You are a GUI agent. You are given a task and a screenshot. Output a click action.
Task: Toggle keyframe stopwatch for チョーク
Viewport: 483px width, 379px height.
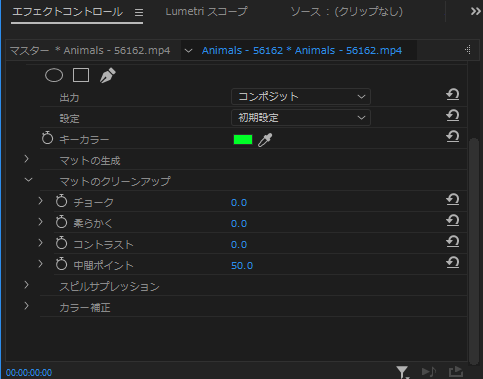pyautogui.click(x=61, y=201)
